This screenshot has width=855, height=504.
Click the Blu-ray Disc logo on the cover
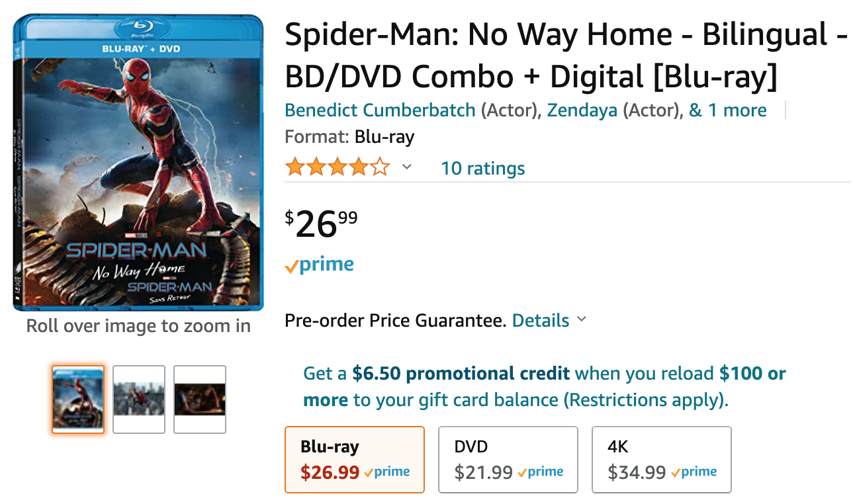point(141,30)
